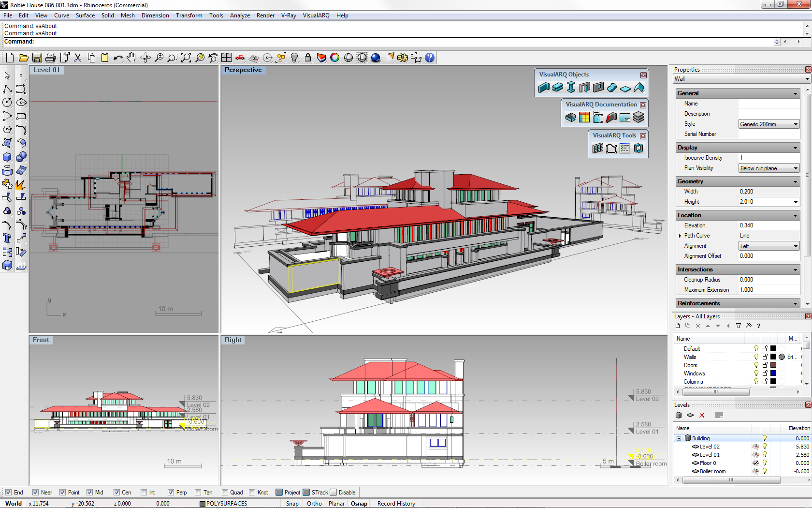Create a new file from toolbar
The height and width of the screenshot is (508, 812).
pyautogui.click(x=10, y=58)
